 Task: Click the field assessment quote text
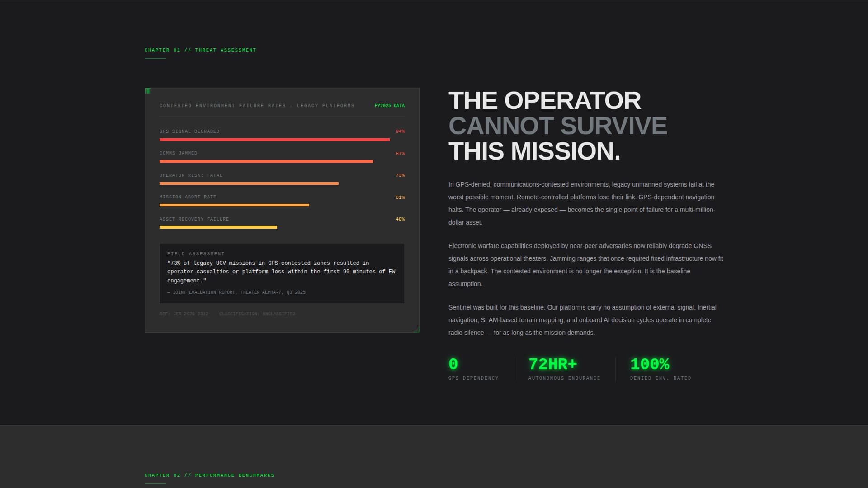tap(281, 272)
